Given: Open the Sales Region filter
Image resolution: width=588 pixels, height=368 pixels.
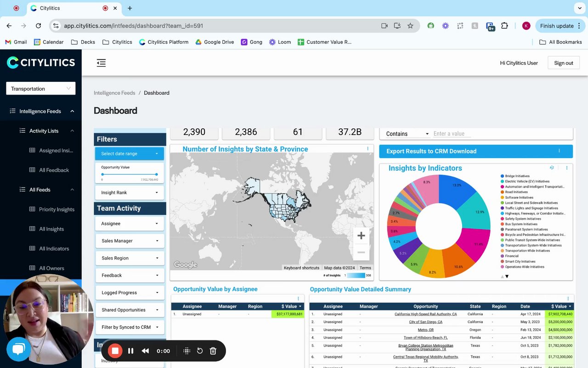Looking at the screenshot, I should click(x=130, y=258).
